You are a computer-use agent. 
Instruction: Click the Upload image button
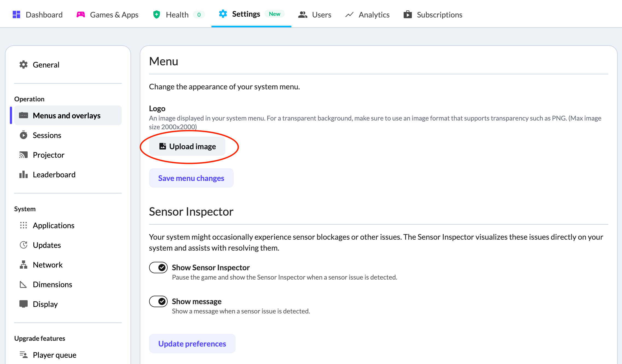pos(187,146)
